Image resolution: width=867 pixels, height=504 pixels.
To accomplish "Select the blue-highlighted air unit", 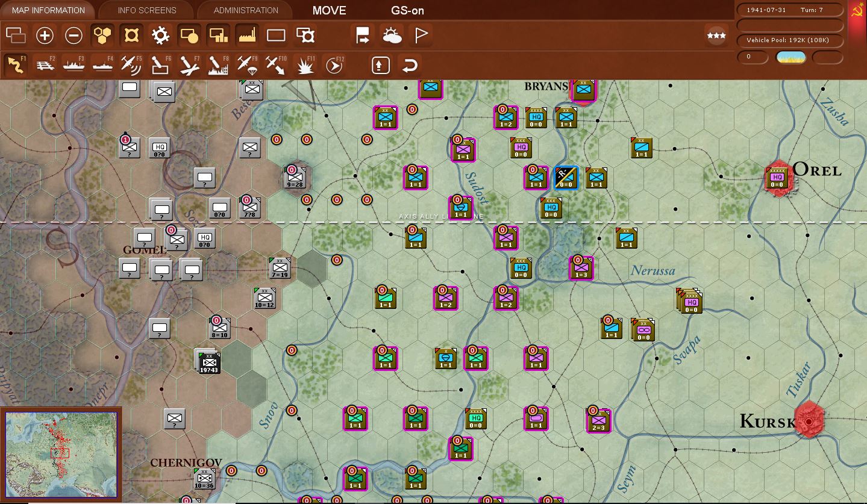I will click(566, 178).
